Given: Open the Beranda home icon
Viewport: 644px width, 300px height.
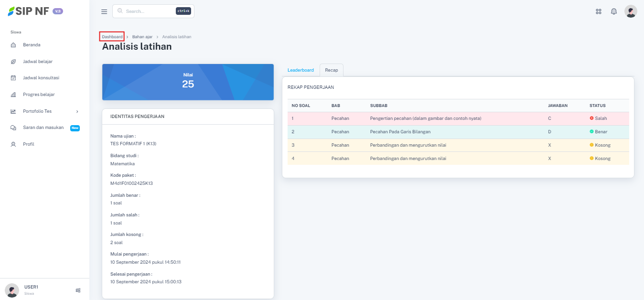Looking at the screenshot, I should [13, 45].
